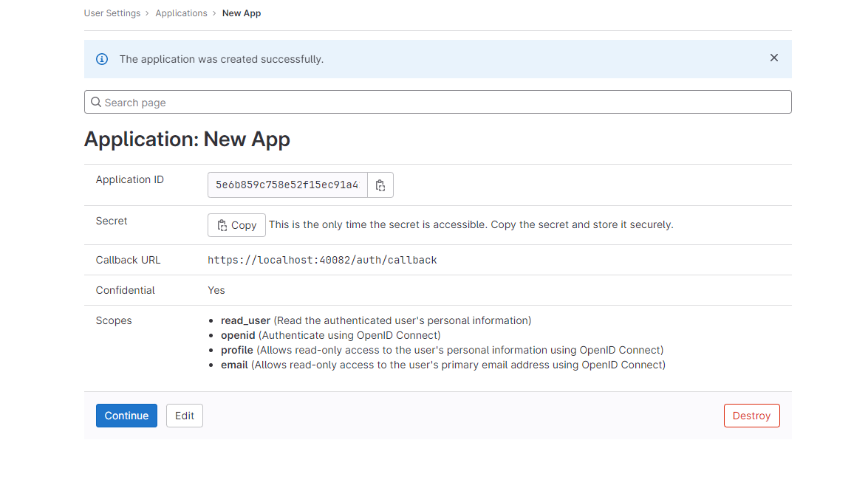Image resolution: width=868 pixels, height=485 pixels.
Task: Click the New App breadcrumb item
Action: click(242, 13)
